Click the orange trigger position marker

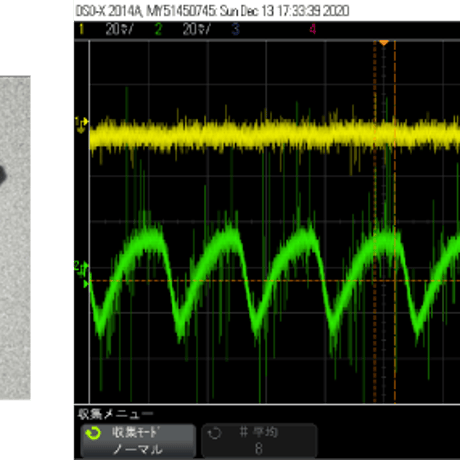pyautogui.click(x=384, y=43)
